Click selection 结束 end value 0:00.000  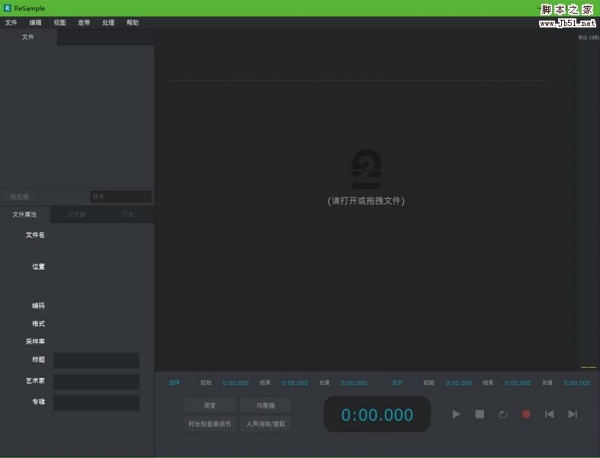pos(295,383)
